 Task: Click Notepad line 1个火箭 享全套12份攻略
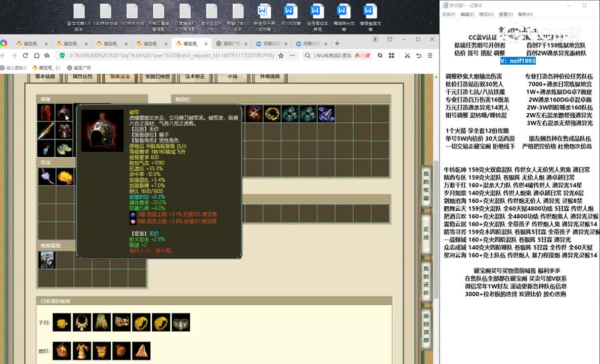click(x=477, y=131)
